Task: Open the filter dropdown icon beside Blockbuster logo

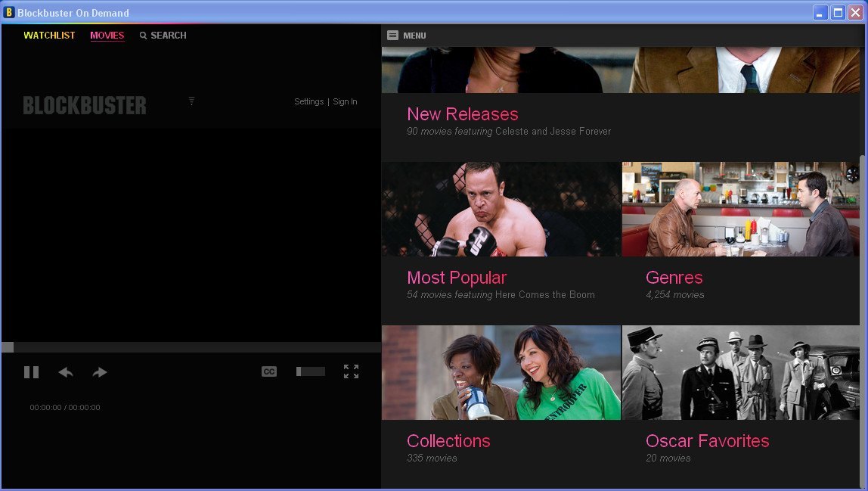Action: [x=191, y=101]
